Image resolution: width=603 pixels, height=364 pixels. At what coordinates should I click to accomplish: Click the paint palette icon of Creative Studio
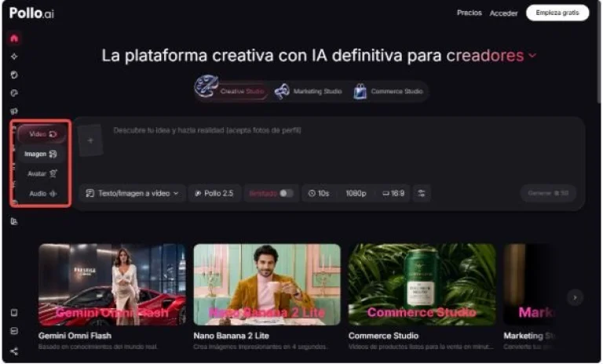206,86
